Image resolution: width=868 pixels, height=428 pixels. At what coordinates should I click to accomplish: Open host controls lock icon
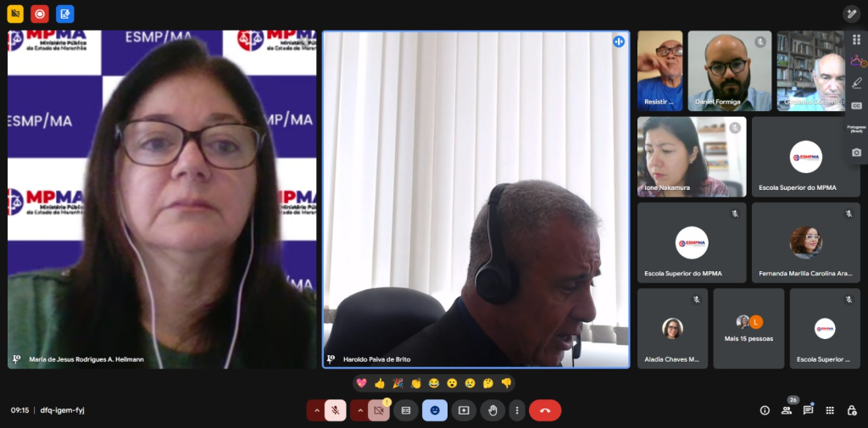(852, 410)
